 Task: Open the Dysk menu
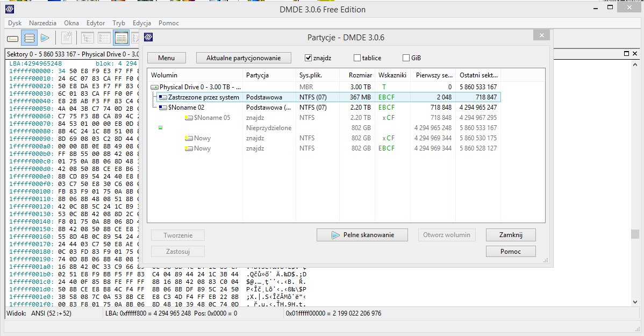(x=15, y=23)
